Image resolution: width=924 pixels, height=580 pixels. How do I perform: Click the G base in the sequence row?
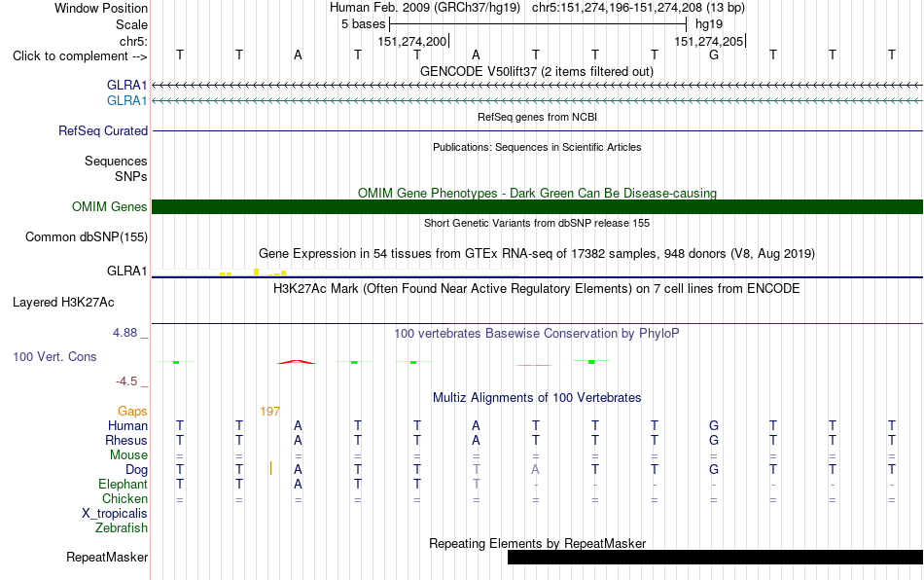[714, 55]
